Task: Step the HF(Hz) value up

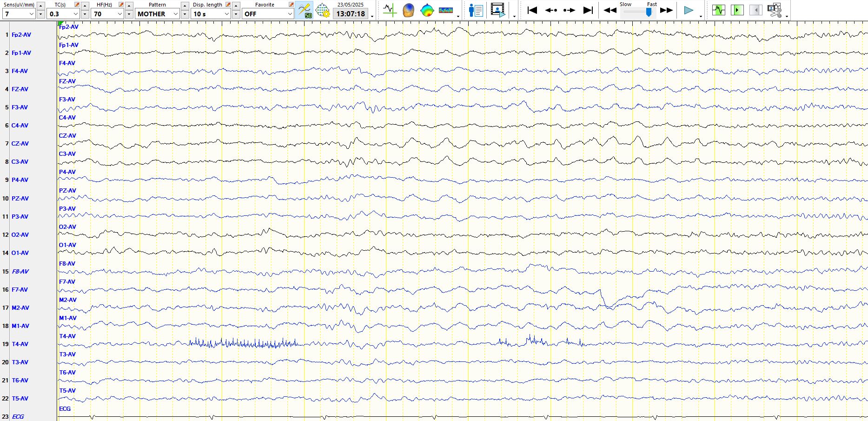Action: pos(129,6)
